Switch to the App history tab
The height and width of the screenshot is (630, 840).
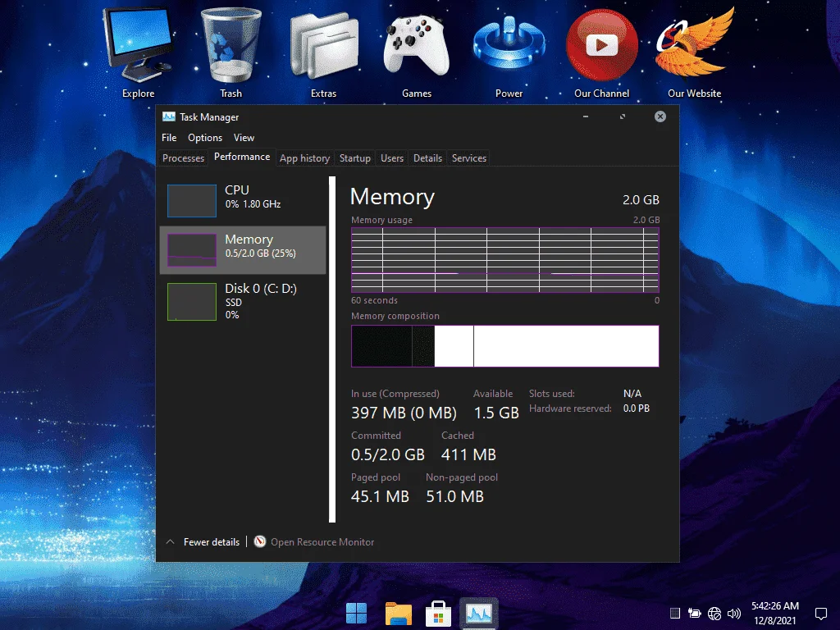tap(305, 158)
